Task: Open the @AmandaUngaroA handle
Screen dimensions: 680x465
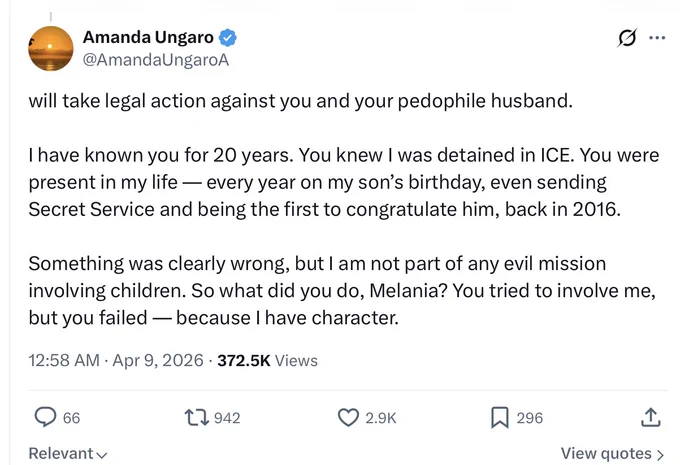Action: pyautogui.click(x=156, y=60)
